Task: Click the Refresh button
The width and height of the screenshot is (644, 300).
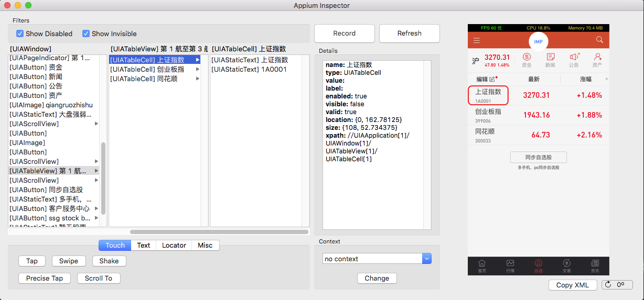Action: click(x=410, y=33)
